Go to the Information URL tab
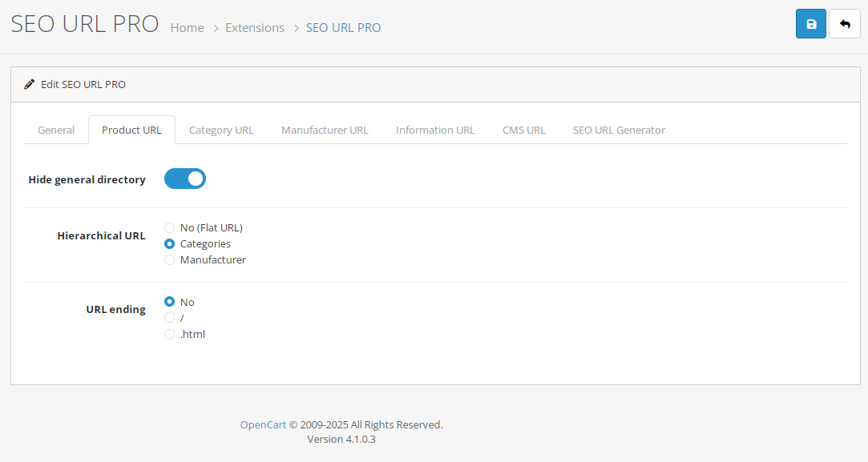This screenshot has height=462, width=868. click(435, 130)
